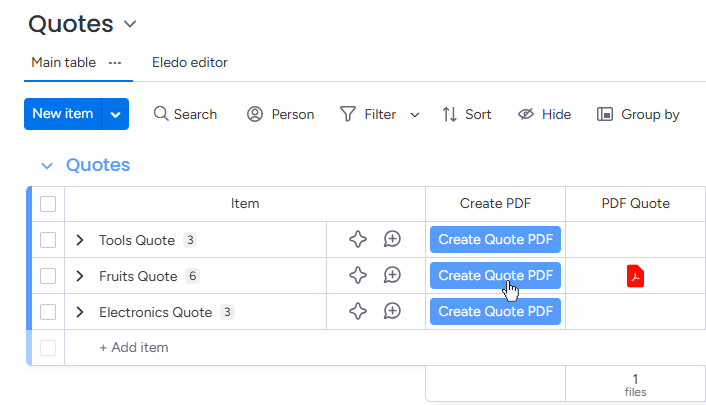706x405 pixels.
Task: Open the Group by option
Action: tap(638, 114)
